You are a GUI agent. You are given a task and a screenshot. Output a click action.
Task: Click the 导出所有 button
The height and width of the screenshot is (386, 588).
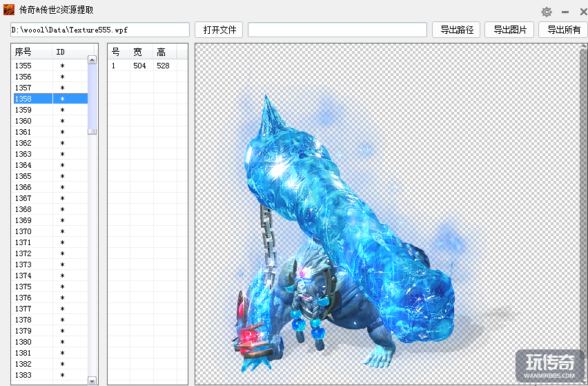(x=563, y=30)
